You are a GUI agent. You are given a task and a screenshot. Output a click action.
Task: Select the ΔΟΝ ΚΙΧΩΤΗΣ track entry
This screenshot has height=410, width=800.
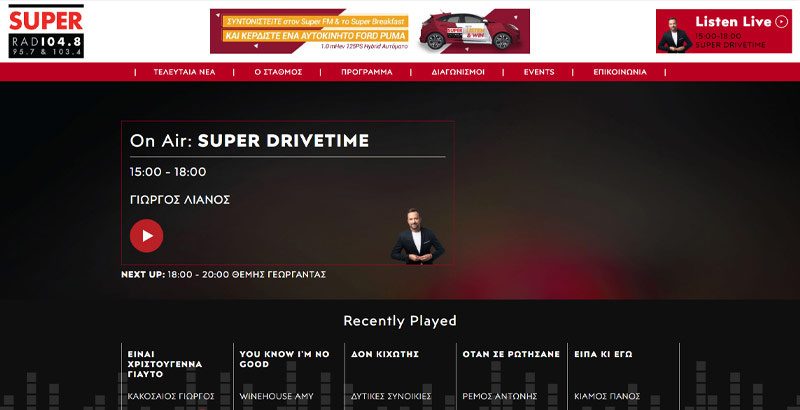pyautogui.click(x=385, y=354)
